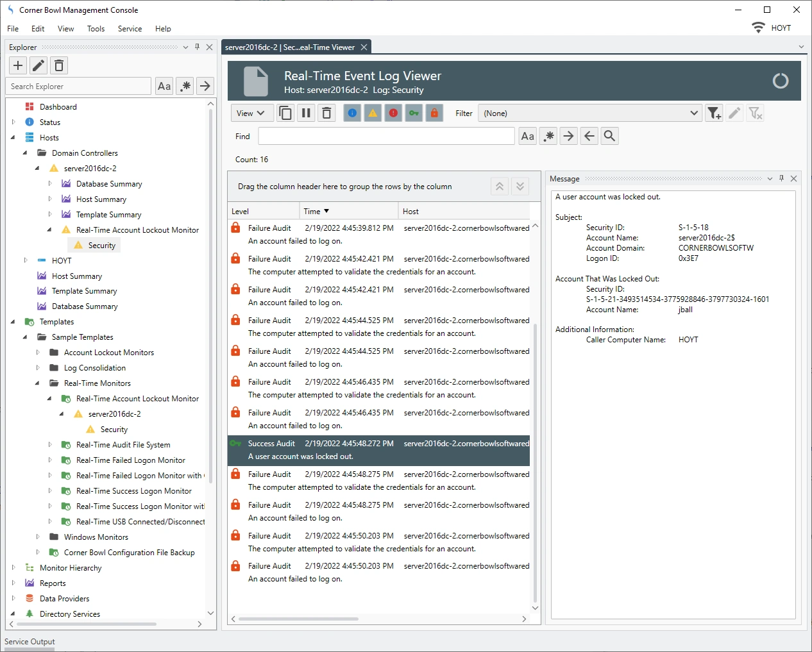Pause the real-time event log viewer
Image resolution: width=812 pixels, height=652 pixels.
pyautogui.click(x=306, y=113)
